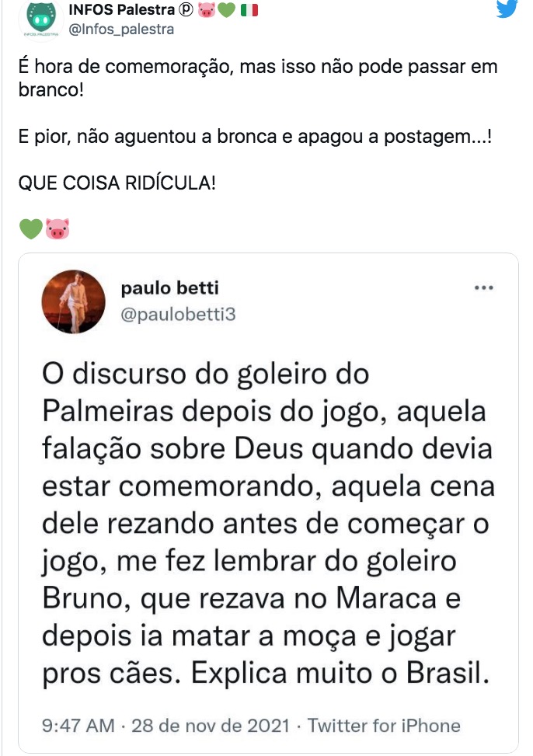
Task: Click the Twitter for iPhone source label
Action: 385,726
